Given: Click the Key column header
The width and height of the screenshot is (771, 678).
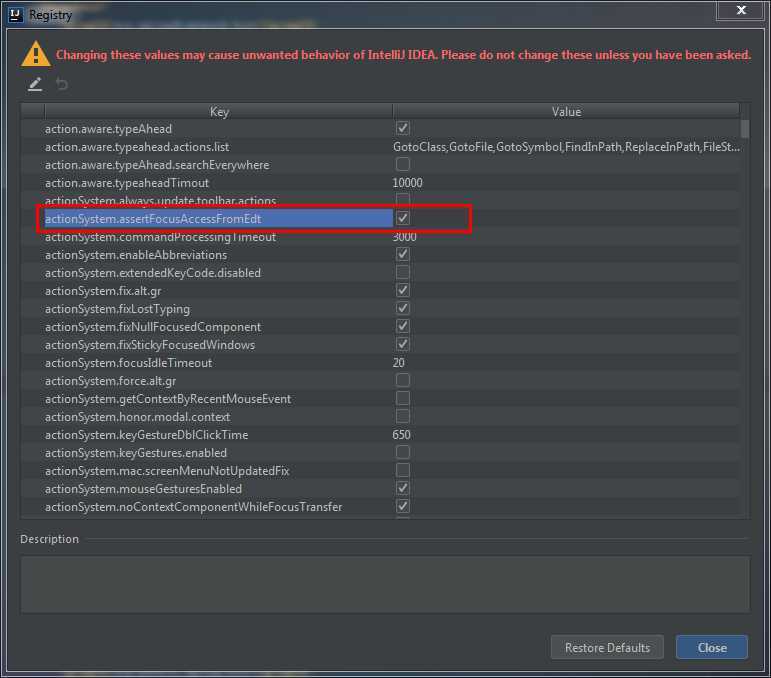Looking at the screenshot, I should coord(219,112).
